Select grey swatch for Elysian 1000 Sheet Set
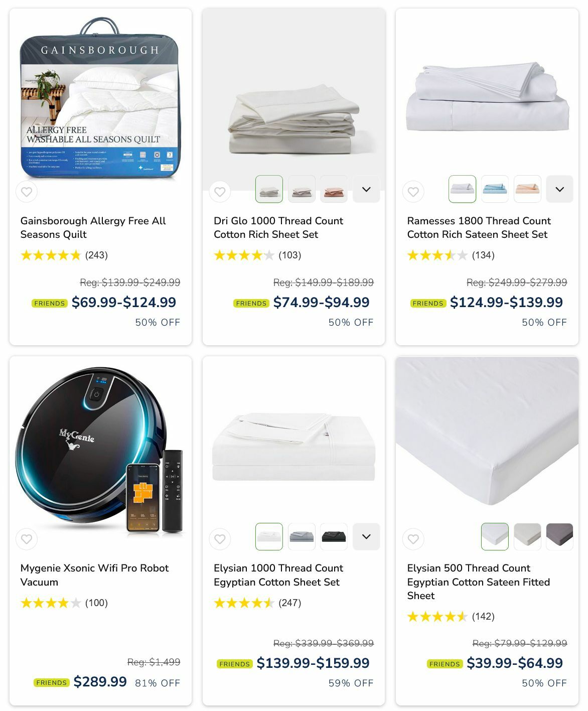588x711 pixels. tap(302, 536)
